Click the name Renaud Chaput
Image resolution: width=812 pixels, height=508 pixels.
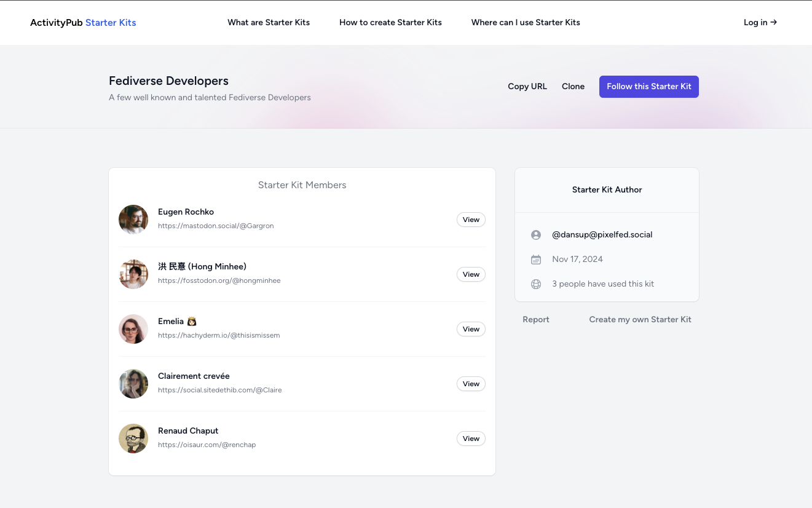[188, 431]
